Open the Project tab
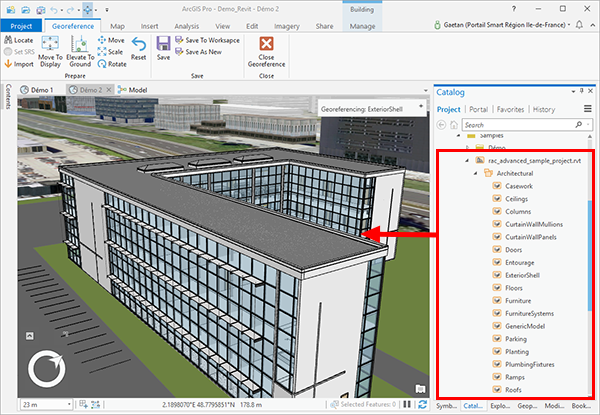 pyautogui.click(x=21, y=26)
